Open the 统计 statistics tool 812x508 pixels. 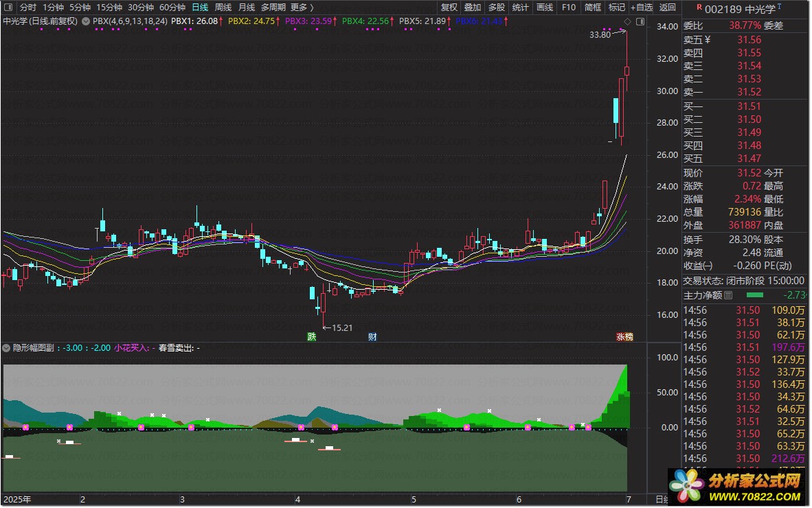tap(521, 8)
